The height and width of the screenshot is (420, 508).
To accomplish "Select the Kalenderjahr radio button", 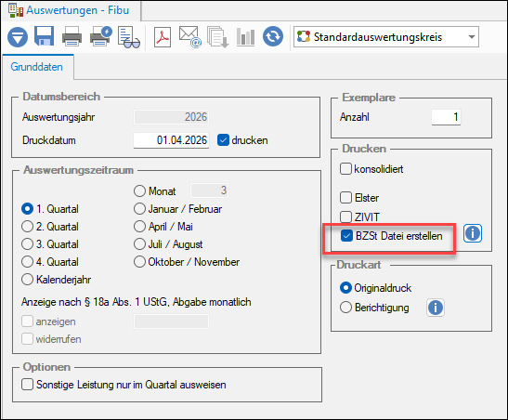I will 27,279.
